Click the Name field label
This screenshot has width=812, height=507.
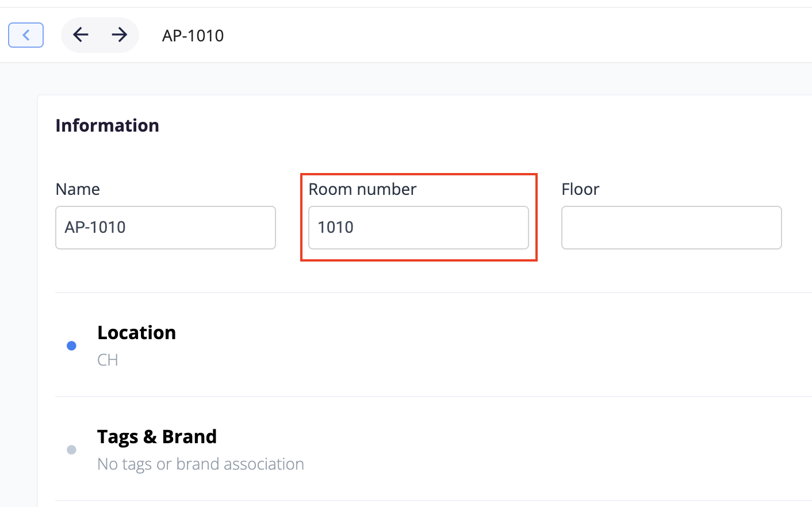[x=78, y=189]
